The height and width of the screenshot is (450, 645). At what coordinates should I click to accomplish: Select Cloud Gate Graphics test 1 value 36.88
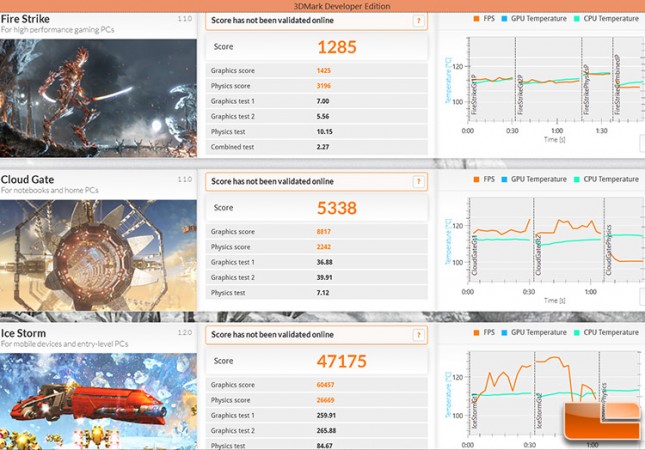click(x=325, y=262)
